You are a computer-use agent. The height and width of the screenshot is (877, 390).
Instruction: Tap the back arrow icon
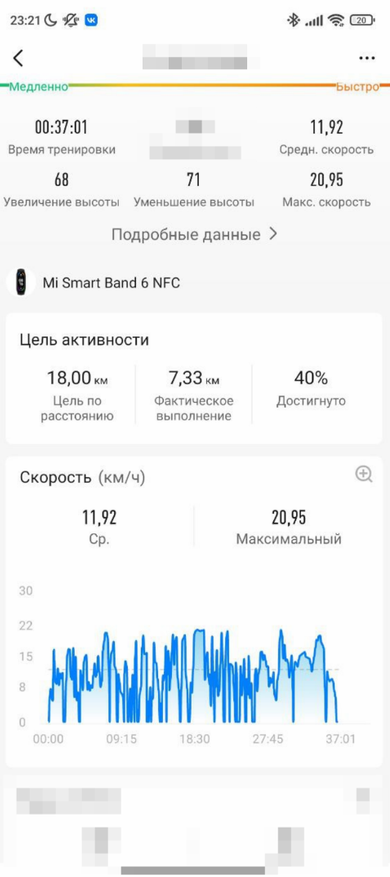pos(18,58)
